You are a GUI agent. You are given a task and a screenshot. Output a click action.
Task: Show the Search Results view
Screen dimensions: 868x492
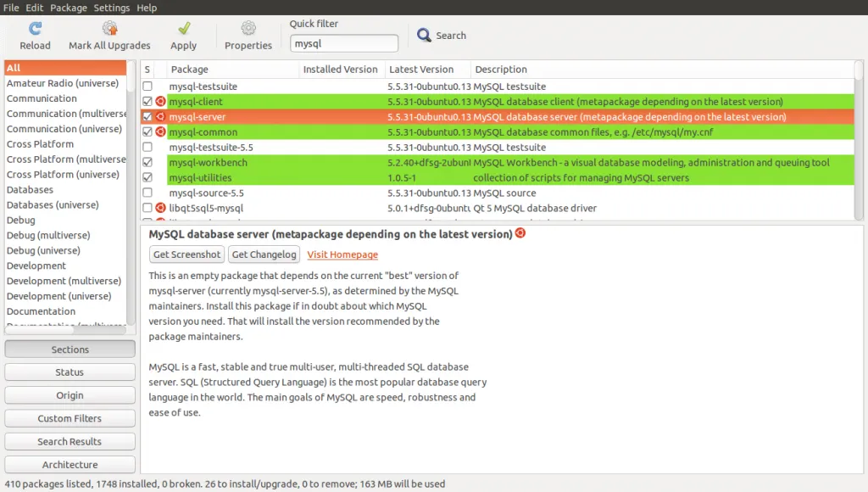pyautogui.click(x=70, y=442)
